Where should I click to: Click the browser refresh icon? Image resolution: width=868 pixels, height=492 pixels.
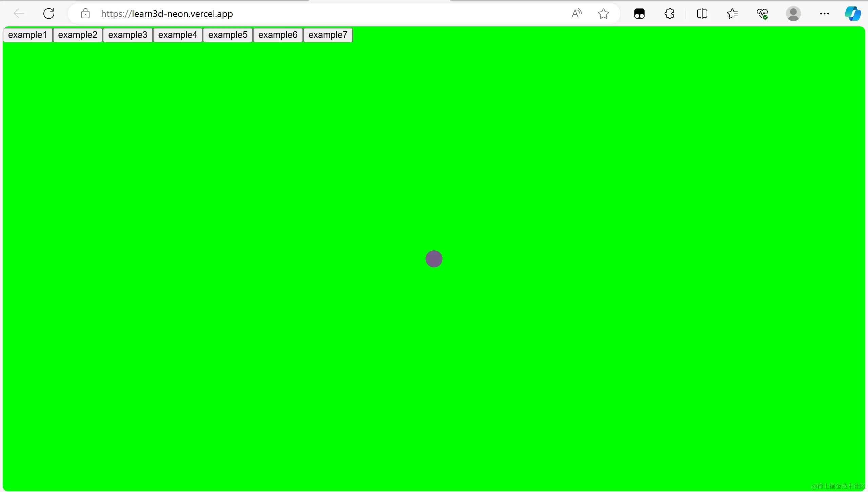click(49, 14)
